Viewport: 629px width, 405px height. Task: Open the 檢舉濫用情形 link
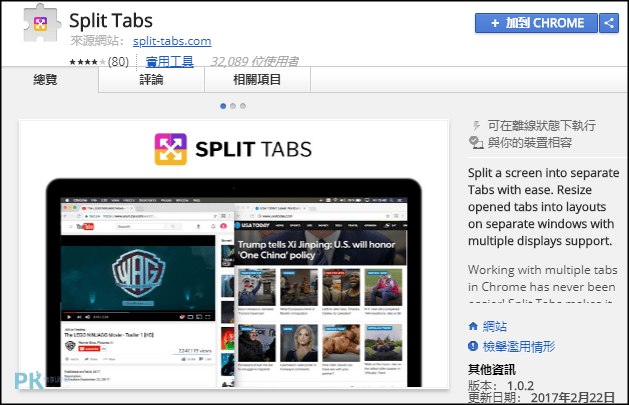519,346
